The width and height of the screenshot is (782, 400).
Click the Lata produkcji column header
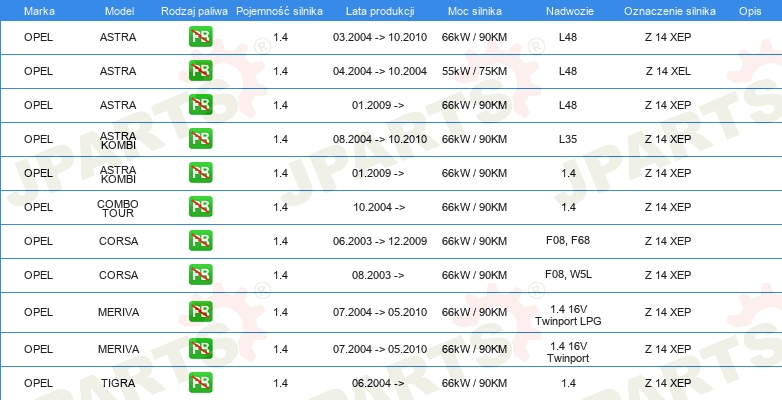[380, 11]
